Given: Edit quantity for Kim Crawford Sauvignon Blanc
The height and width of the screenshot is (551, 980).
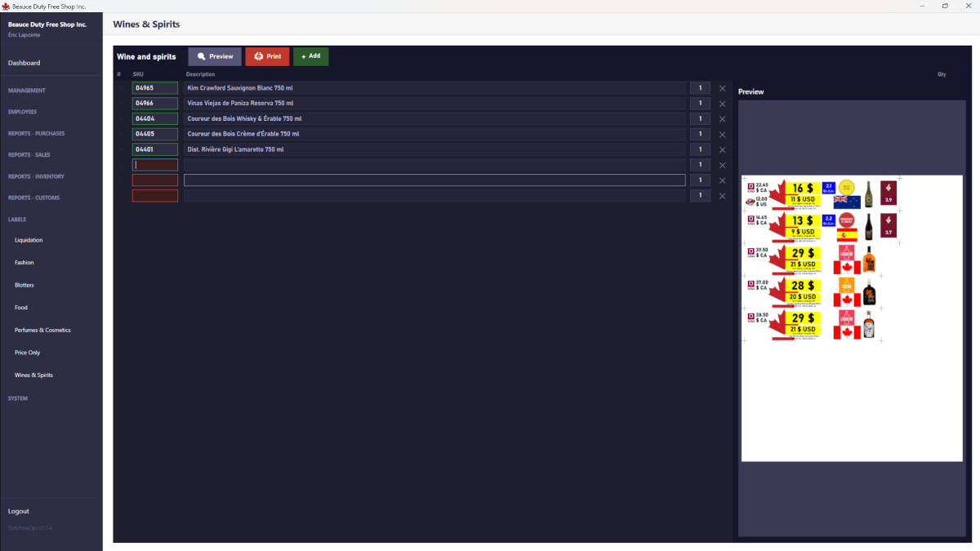Looking at the screenshot, I should (x=700, y=88).
